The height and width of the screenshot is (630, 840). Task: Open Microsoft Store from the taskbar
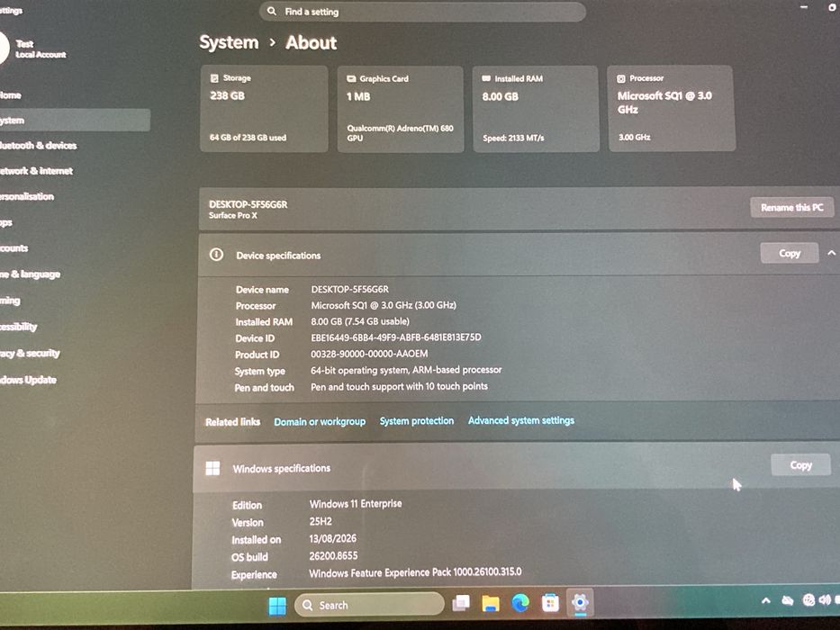click(550, 603)
